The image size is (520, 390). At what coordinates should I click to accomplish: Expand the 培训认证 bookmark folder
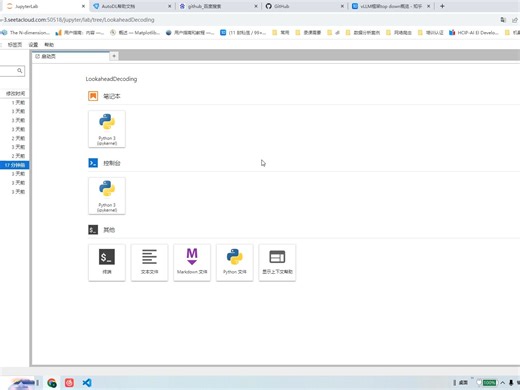point(431,33)
